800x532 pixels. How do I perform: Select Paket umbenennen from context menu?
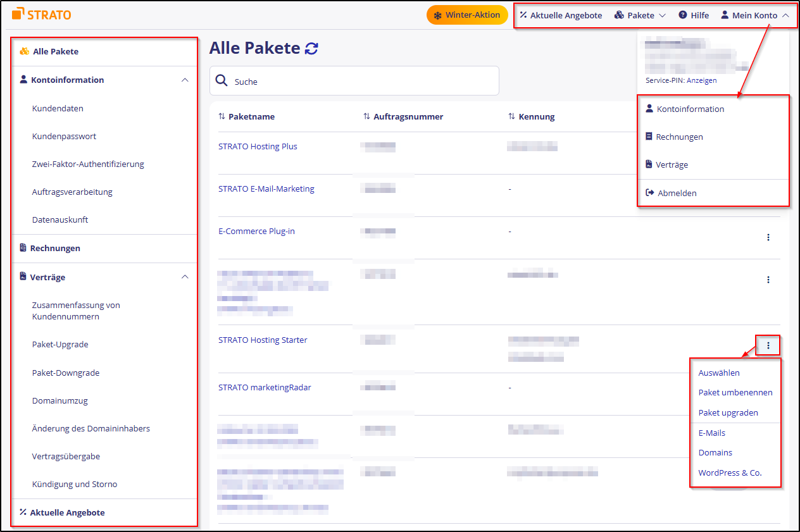pyautogui.click(x=735, y=392)
